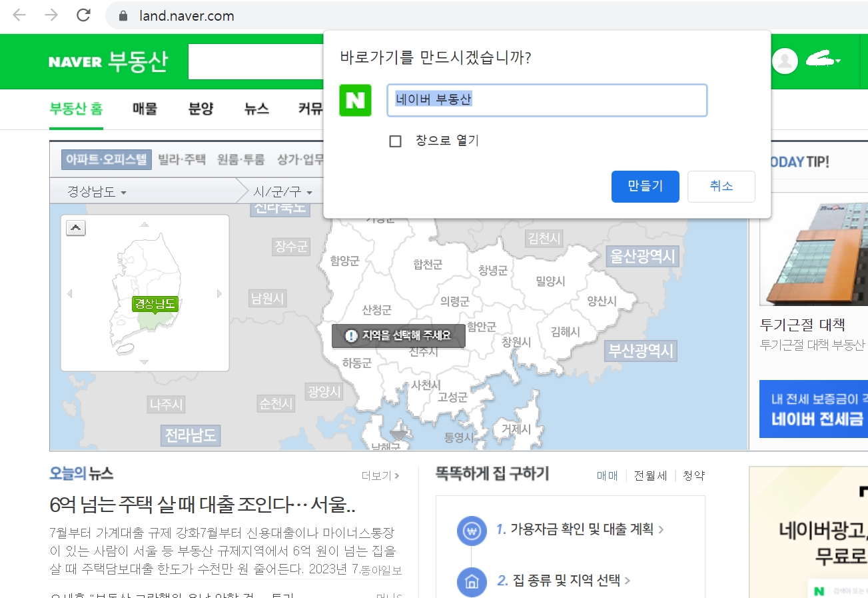Open the 뉴스 tab
The image size is (868, 598).
coord(256,109)
